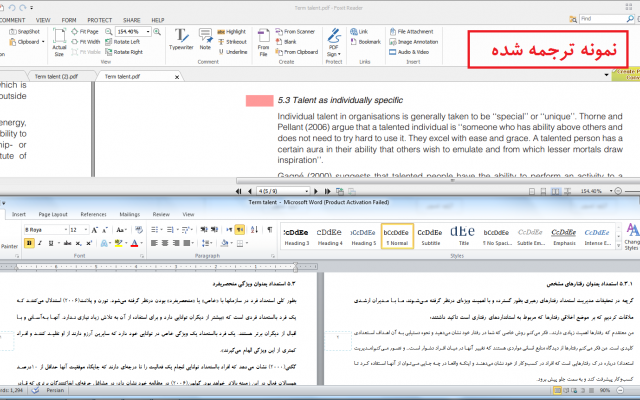Screen dimensions: 640x400
Task: Open the Word Page Layout tab
Action: coord(53,214)
